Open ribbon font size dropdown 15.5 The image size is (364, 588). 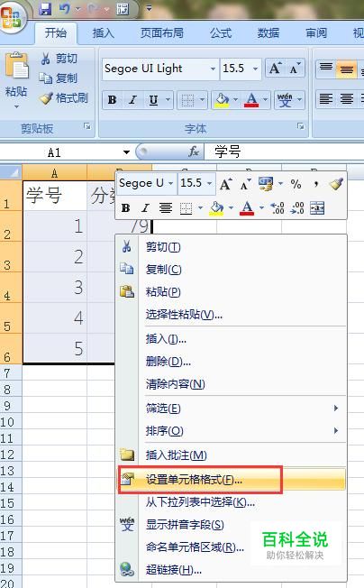click(x=255, y=69)
